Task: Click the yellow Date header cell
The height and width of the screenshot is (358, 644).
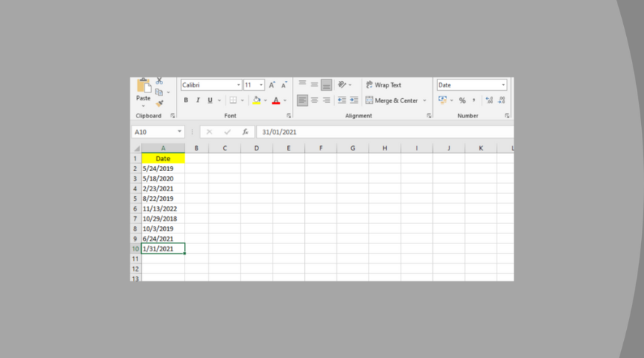Action: [163, 159]
